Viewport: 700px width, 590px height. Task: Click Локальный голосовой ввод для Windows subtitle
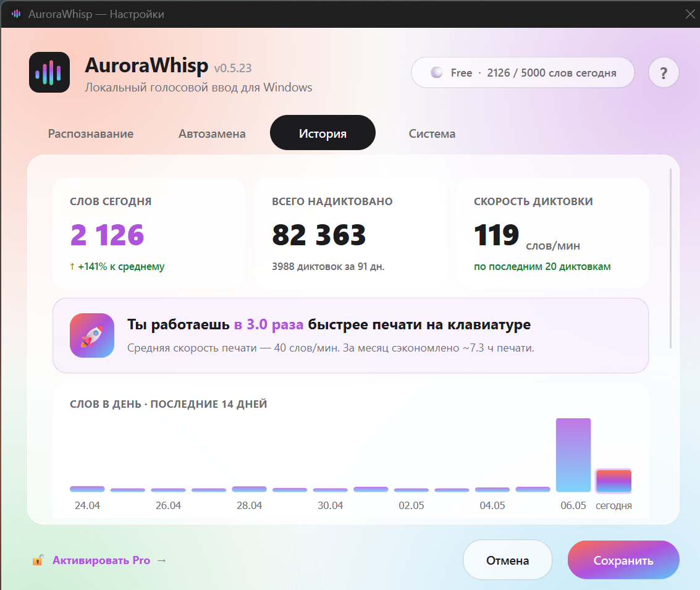tap(199, 87)
